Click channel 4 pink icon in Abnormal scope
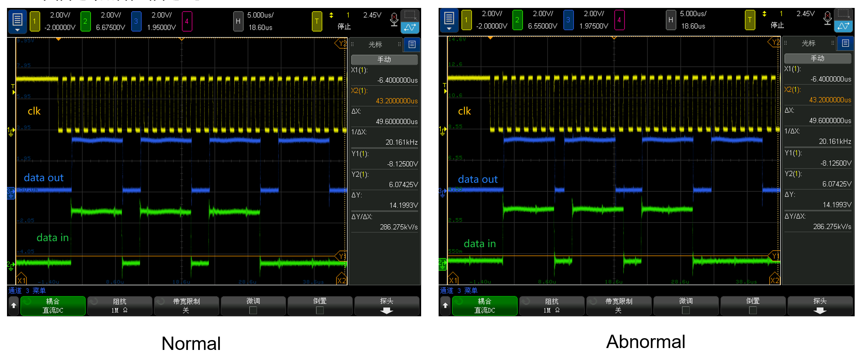 619,20
